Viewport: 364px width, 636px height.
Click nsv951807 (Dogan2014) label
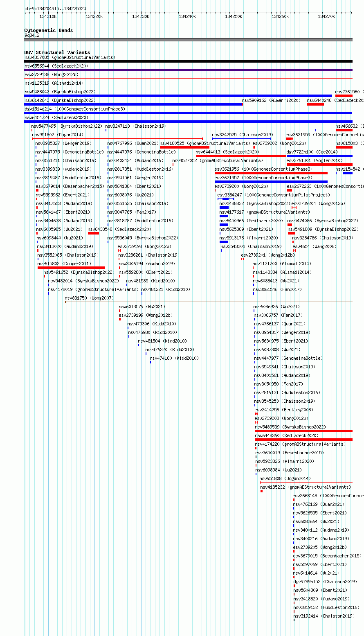pos(58,135)
